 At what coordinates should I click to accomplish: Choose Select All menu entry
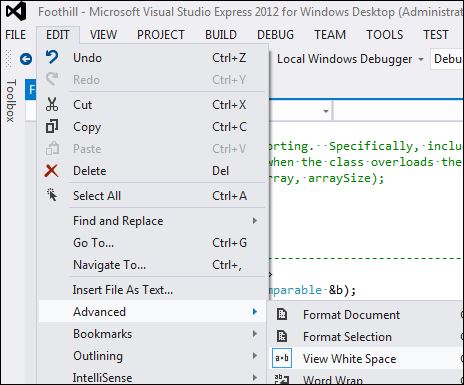pos(152,196)
